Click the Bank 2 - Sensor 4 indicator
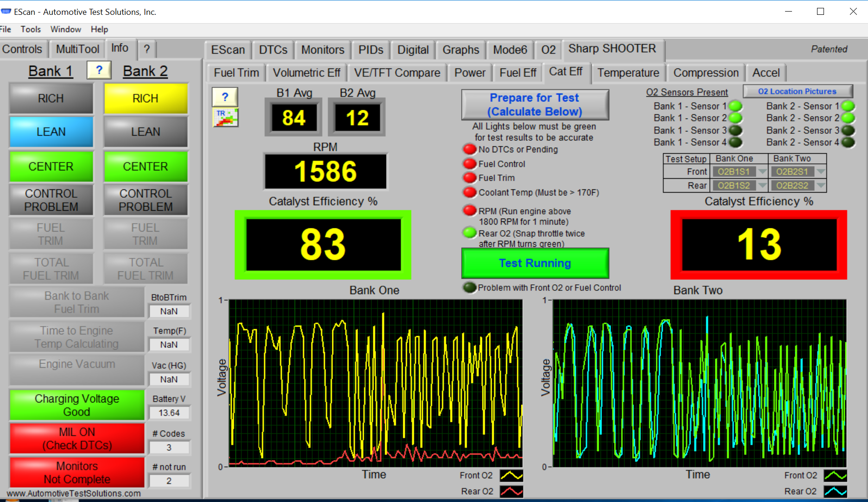The image size is (868, 502). coord(848,143)
